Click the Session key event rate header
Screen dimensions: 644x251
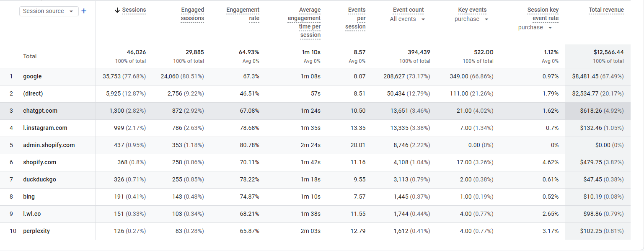[543, 14]
